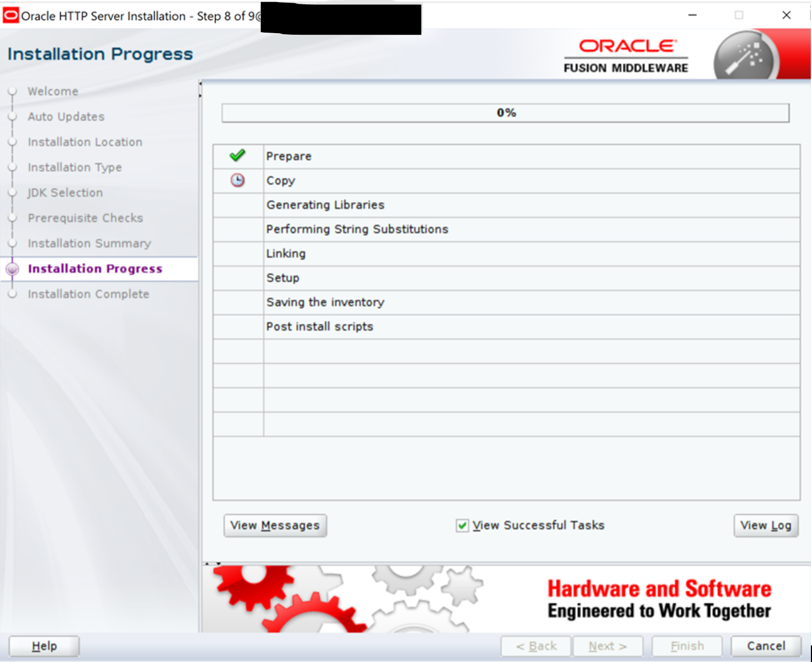Click the 0% installation progress bar
The height and width of the screenshot is (662, 812).
[505, 113]
